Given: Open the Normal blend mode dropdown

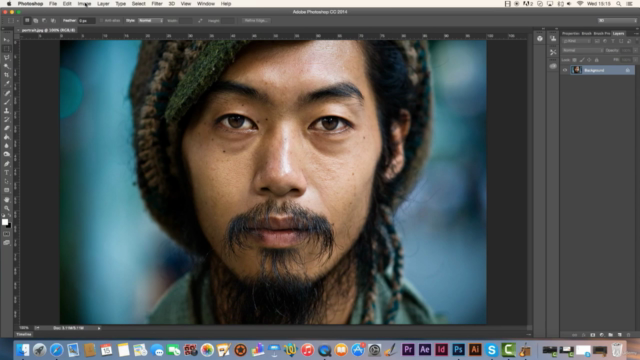Looking at the screenshot, I should pyautogui.click(x=583, y=51).
